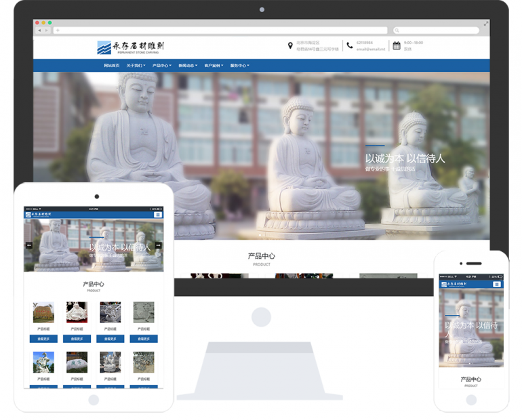This screenshot has width=522, height=420.
Task: Click the phone 产品中心 heading
Action: tap(470, 379)
